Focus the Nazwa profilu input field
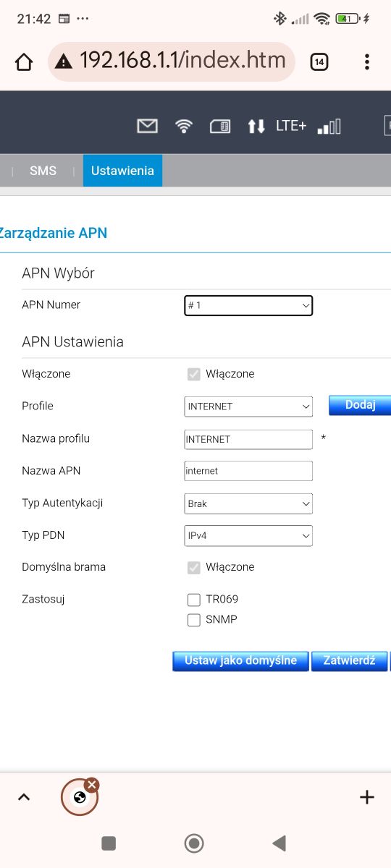Screen dimensions: 391x868 (x=248, y=439)
